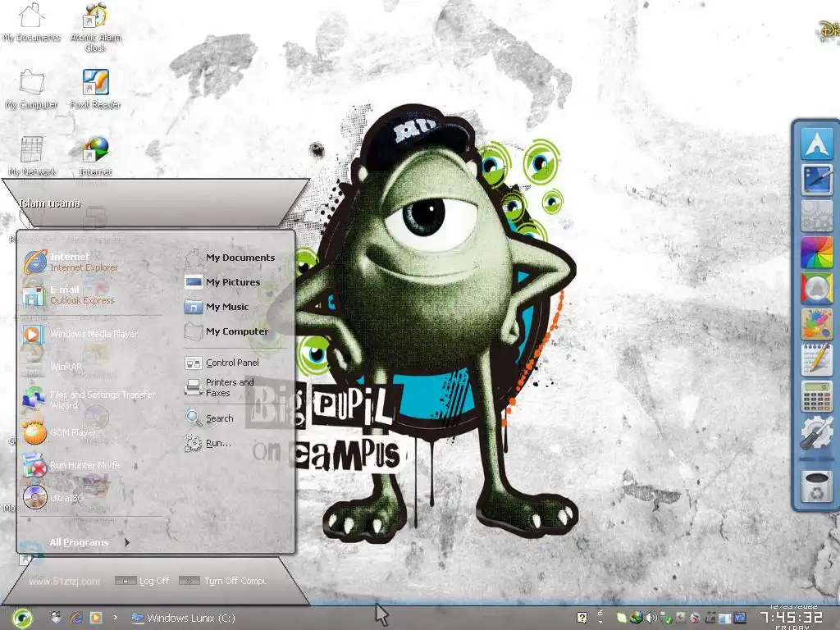Open the My Documents desktop icon
The height and width of the screenshot is (630, 840).
pyautogui.click(x=32, y=22)
